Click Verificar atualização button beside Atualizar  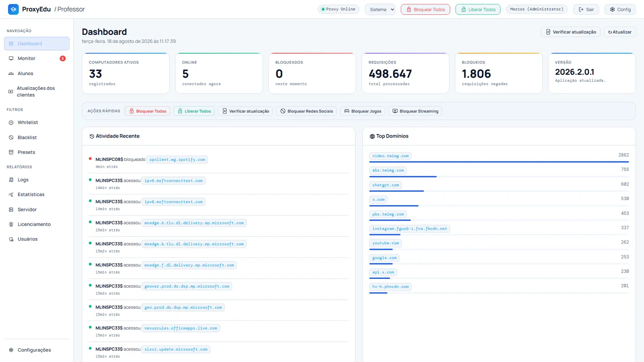tap(571, 32)
